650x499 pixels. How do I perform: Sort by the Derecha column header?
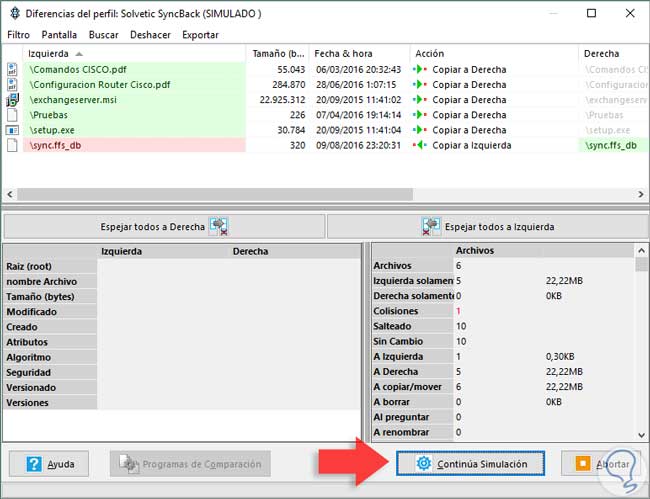[x=614, y=53]
